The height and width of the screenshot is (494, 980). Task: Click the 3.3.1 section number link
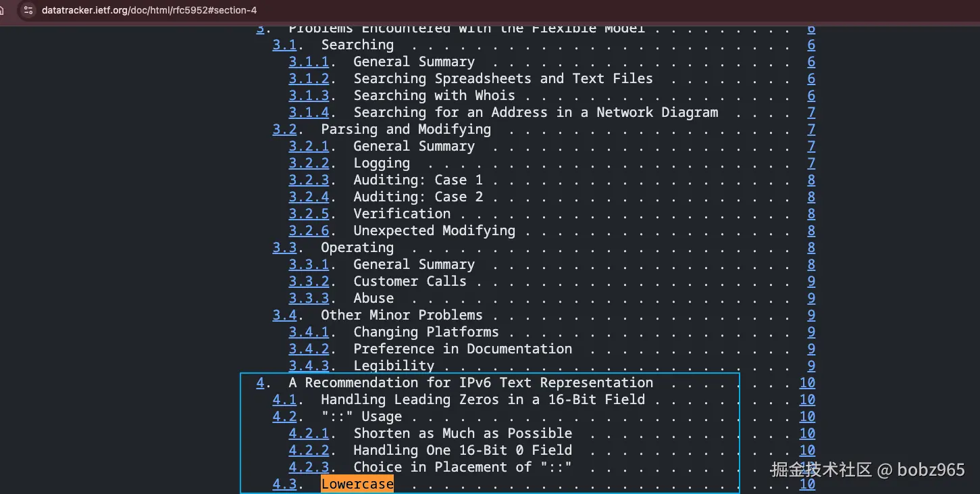point(309,265)
